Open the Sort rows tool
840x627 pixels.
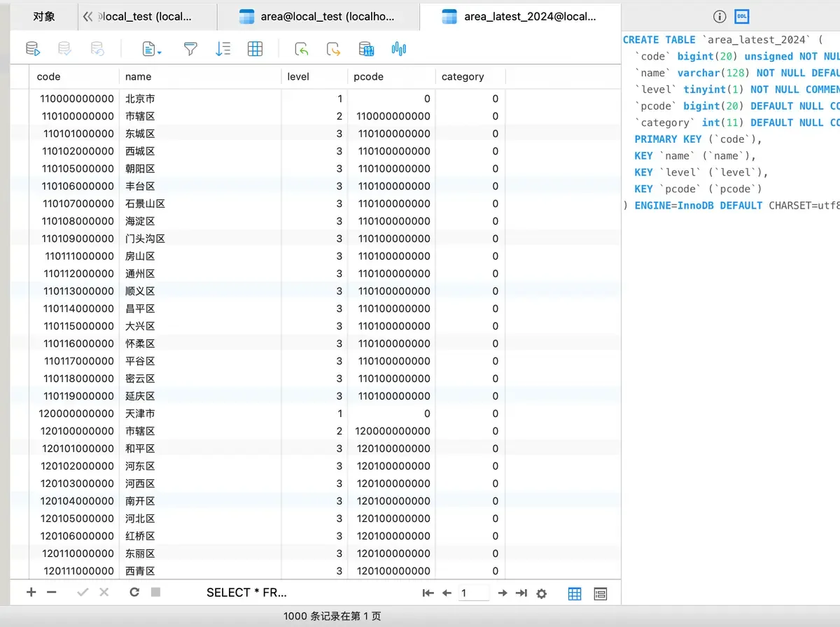coord(223,48)
